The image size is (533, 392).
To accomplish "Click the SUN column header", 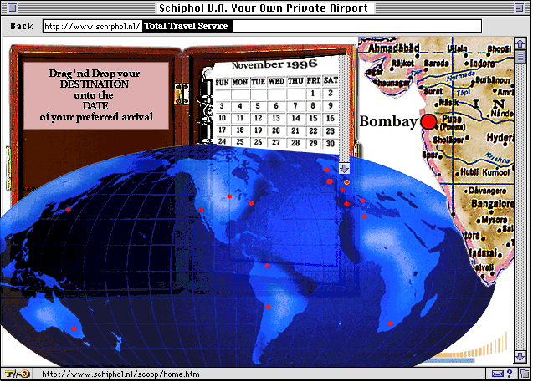I will 223,82.
